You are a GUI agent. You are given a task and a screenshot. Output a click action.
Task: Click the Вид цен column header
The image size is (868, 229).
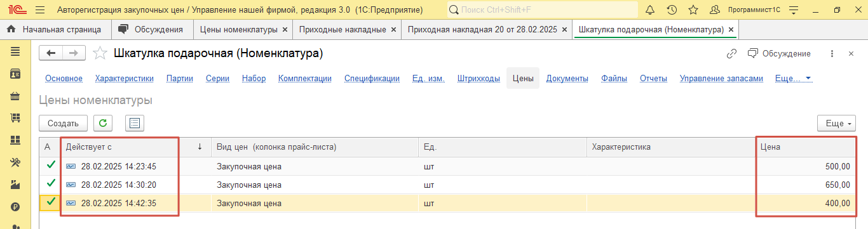(x=315, y=147)
